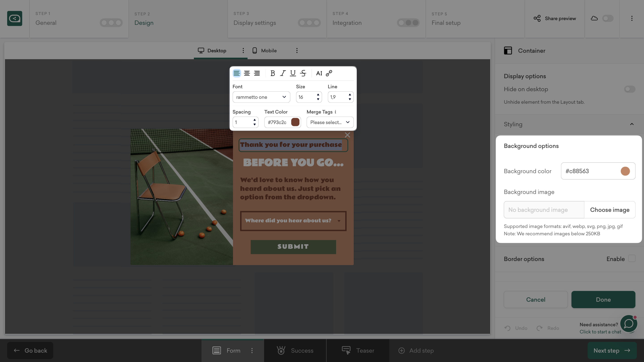Enable Border options checkbox
The image size is (644, 362).
(632, 259)
